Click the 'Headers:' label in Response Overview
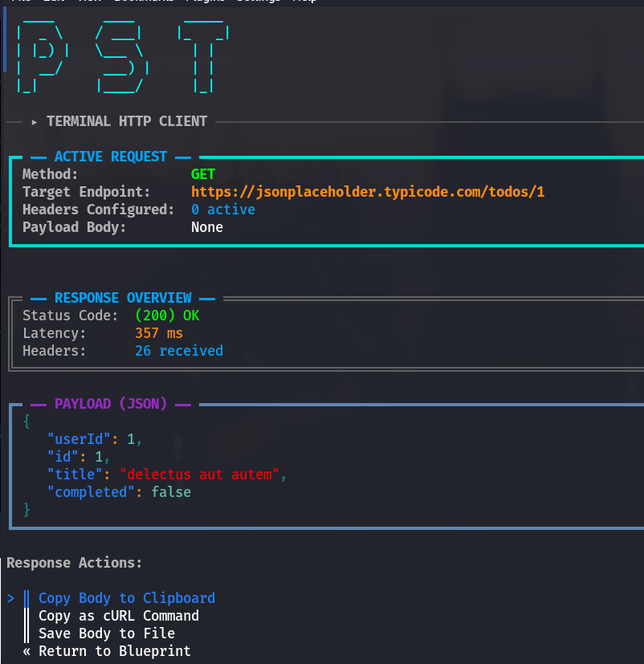The width and height of the screenshot is (644, 664). tap(54, 351)
